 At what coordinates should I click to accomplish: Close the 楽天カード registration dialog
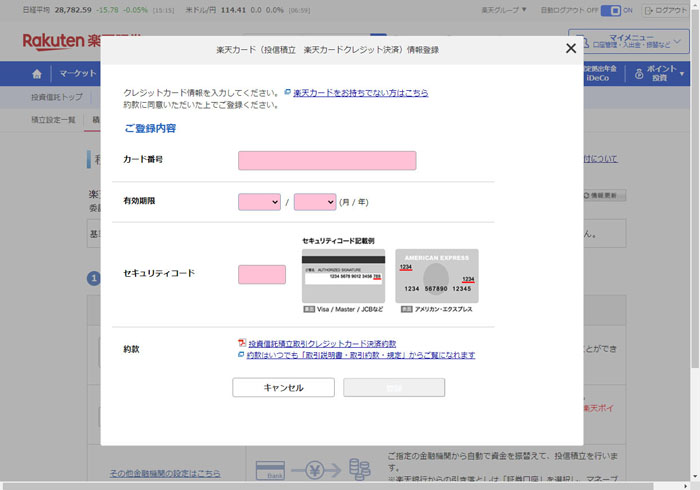click(x=571, y=48)
